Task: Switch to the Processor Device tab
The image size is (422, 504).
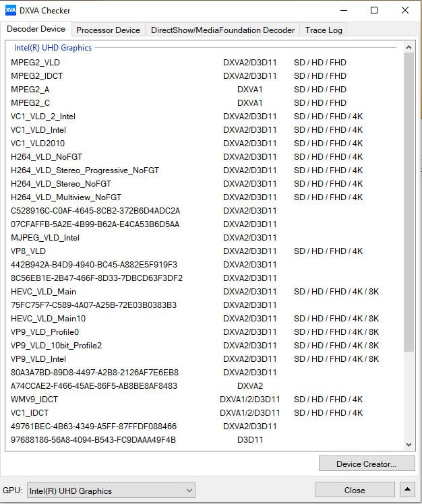Action: 108,30
